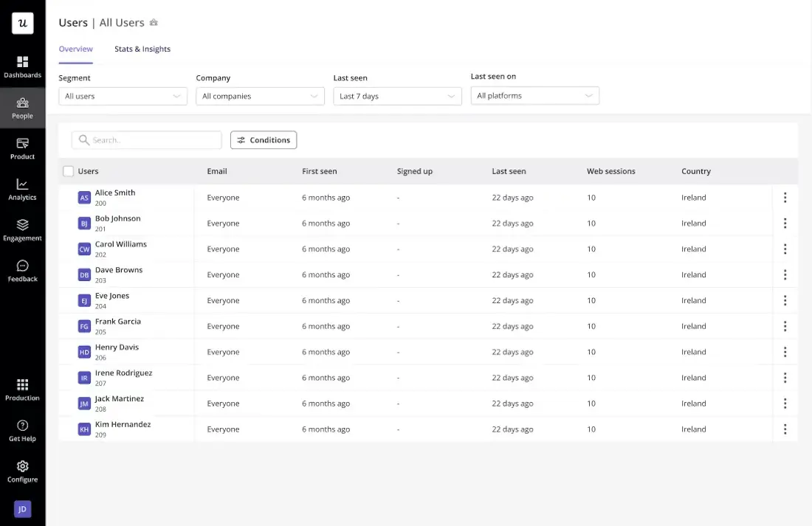Edit the All Users segment name
812x526 pixels.
tap(153, 23)
